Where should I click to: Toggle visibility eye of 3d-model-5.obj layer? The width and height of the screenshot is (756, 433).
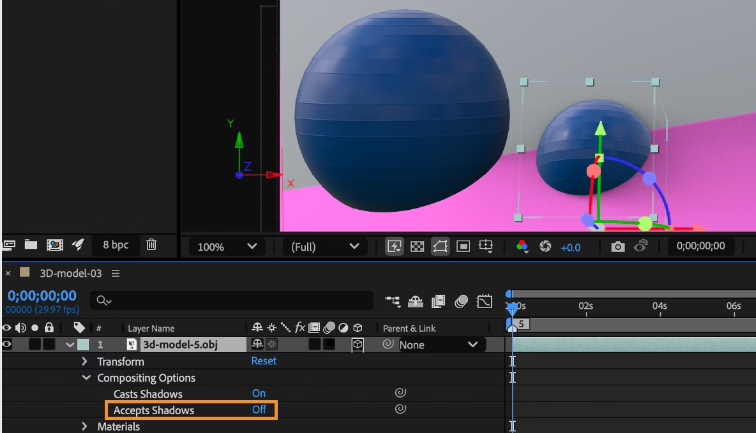click(x=8, y=344)
